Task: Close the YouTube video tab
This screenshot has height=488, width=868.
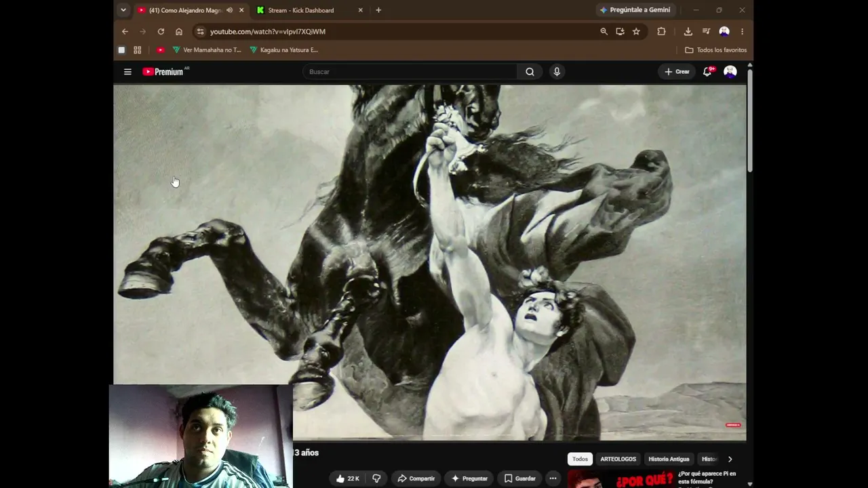Action: [241, 10]
